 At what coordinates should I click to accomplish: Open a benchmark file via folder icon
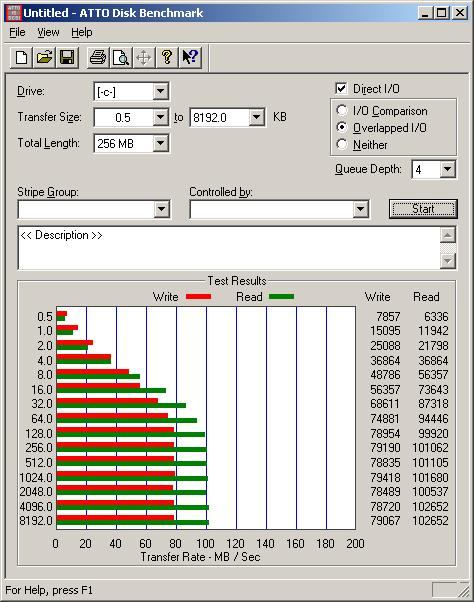point(44,58)
